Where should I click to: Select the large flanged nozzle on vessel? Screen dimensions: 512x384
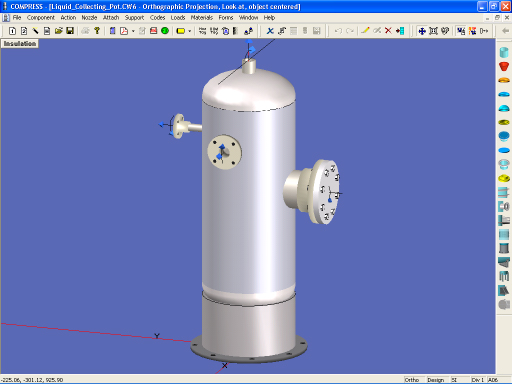(x=313, y=191)
